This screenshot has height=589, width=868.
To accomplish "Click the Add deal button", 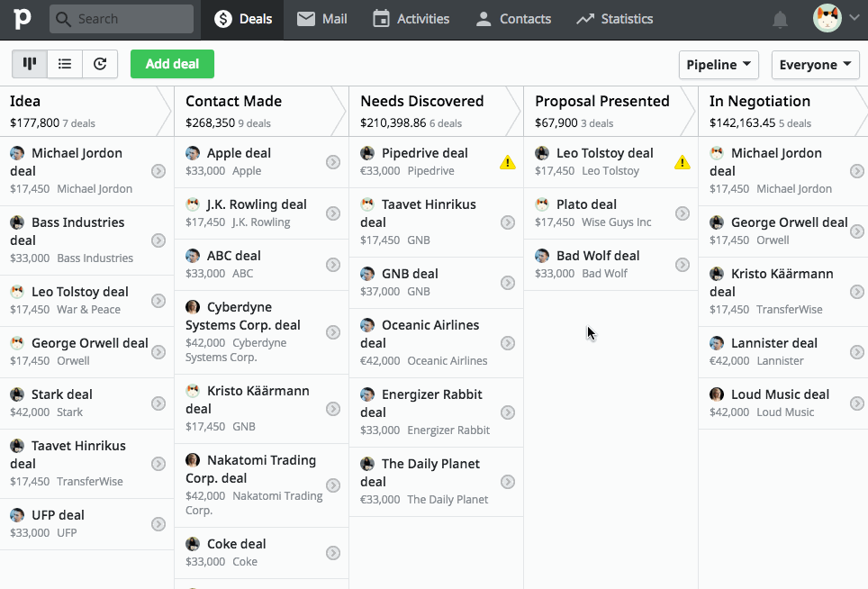I will 172,64.
